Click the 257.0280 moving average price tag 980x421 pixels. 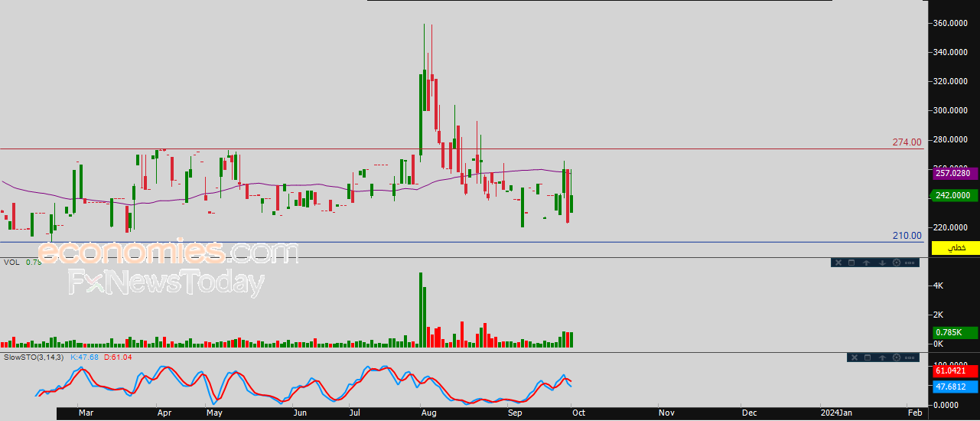pos(956,174)
